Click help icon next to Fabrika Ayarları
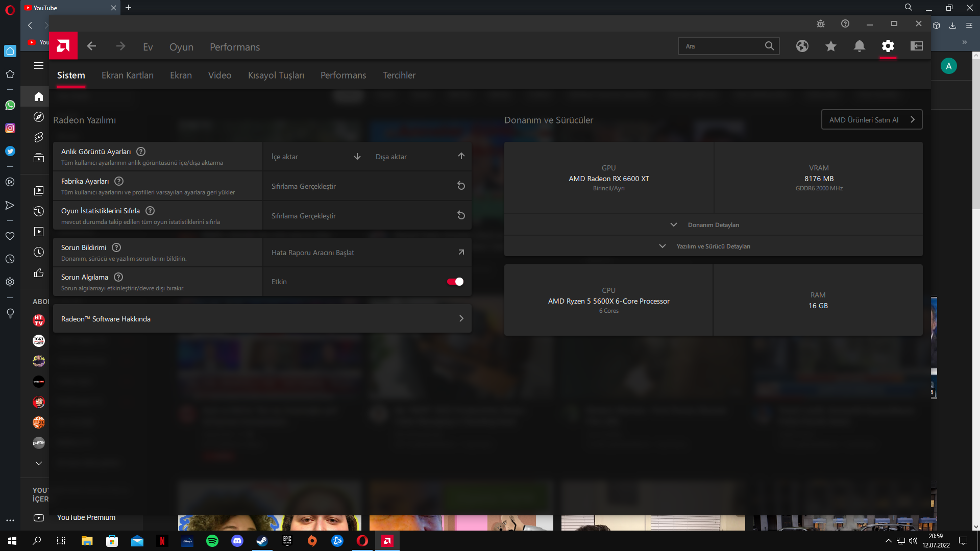Image resolution: width=980 pixels, height=551 pixels. point(119,181)
